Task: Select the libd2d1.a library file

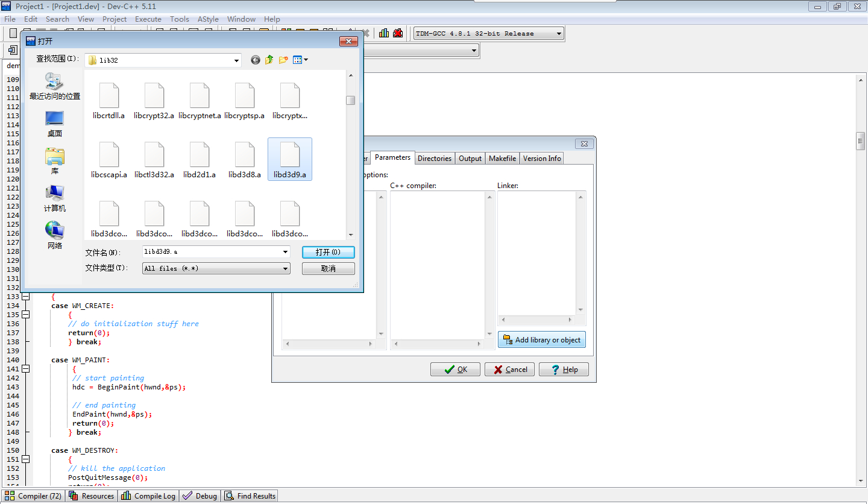Action: point(200,160)
